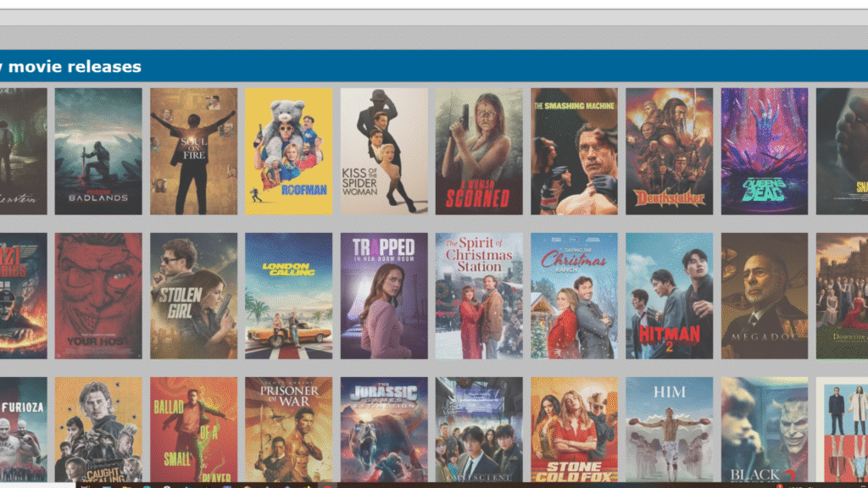Image resolution: width=868 pixels, height=488 pixels.
Task: Choose the A Woman Scorned poster
Action: coord(479,151)
